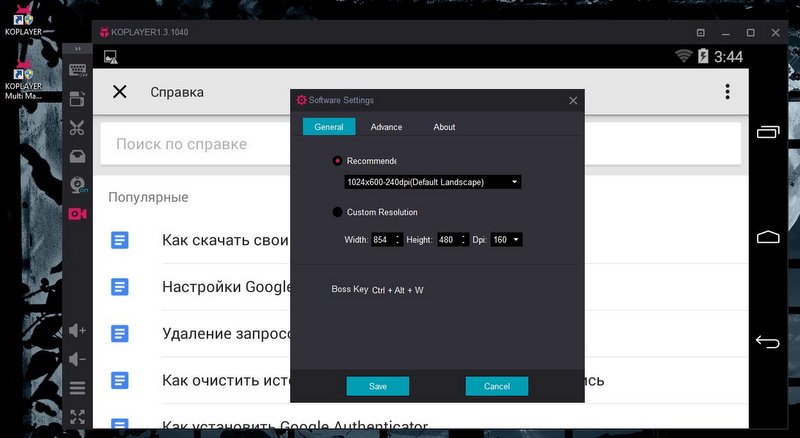The image size is (800, 438).
Task: Toggle the keyboard mapping icon in sidebar
Action: coord(78,70)
